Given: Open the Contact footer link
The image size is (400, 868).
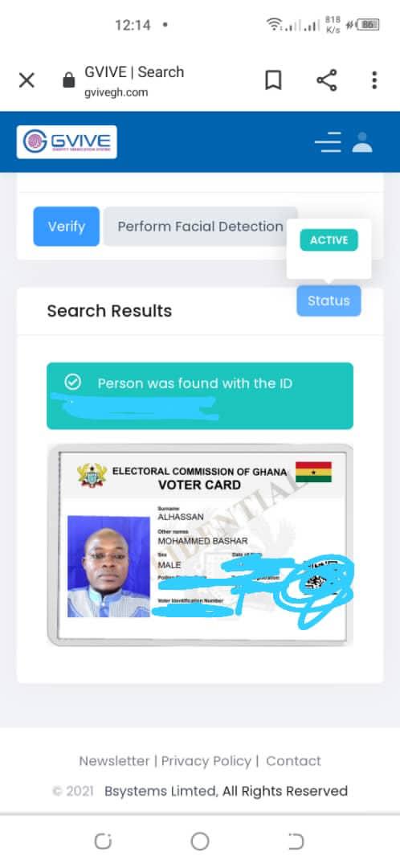Looking at the screenshot, I should pyautogui.click(x=293, y=761).
